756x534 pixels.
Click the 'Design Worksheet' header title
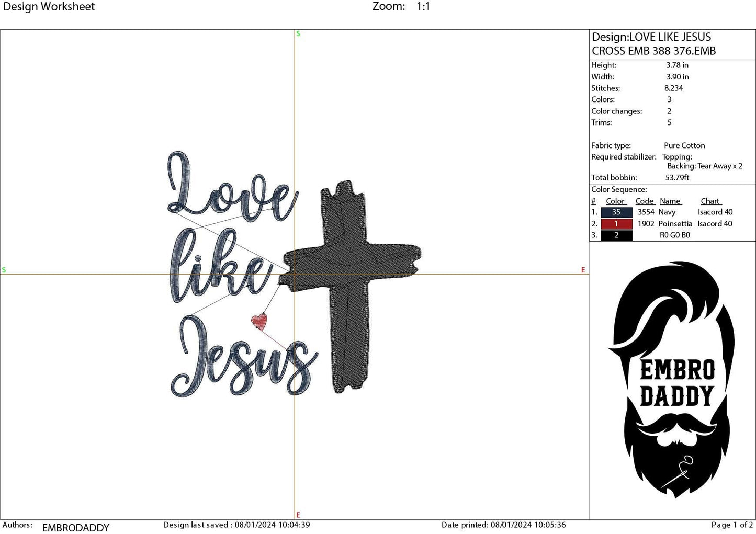point(50,6)
